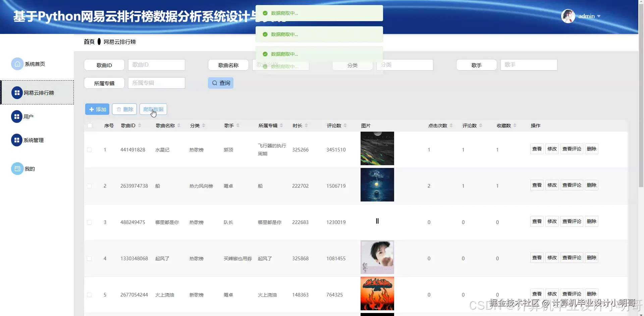Click 修改 for song ID 2639974738

pyautogui.click(x=552, y=185)
